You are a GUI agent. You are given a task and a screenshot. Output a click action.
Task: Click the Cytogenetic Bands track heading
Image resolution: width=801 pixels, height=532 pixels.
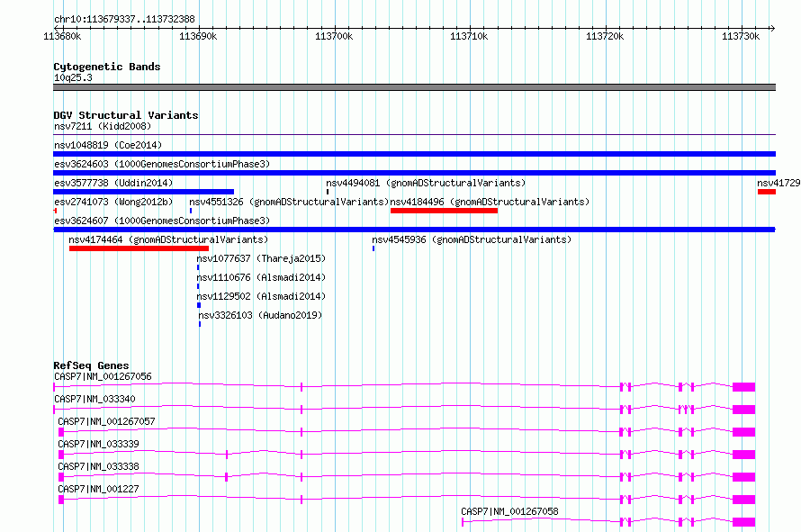[107, 67]
